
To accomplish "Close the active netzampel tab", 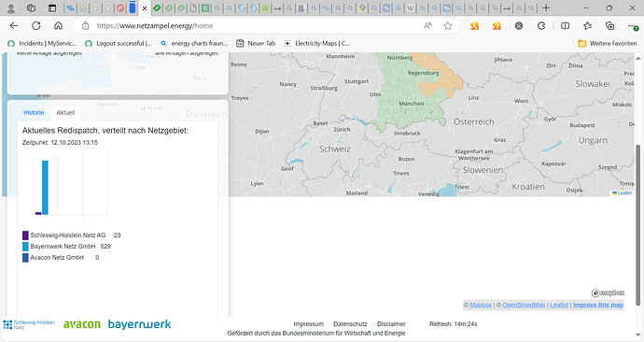I will point(144,8).
